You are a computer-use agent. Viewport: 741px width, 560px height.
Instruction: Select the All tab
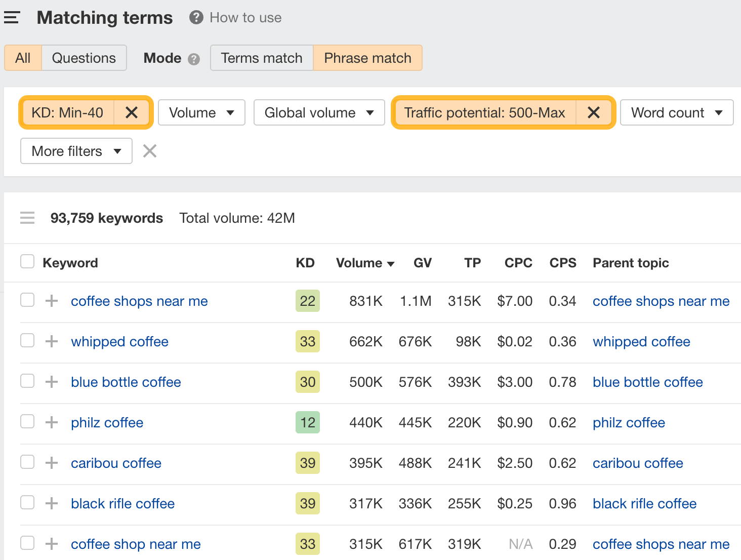pos(22,58)
